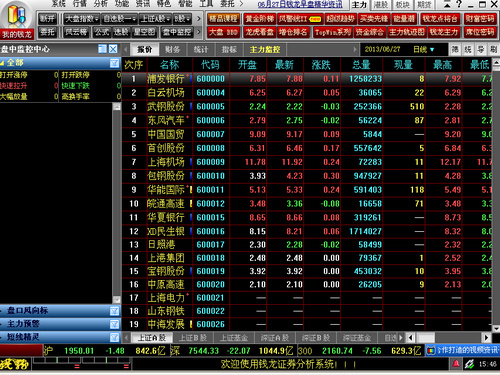Switch to the 港股 top tab
The width and height of the screenshot is (500, 375).
click(x=381, y=5)
